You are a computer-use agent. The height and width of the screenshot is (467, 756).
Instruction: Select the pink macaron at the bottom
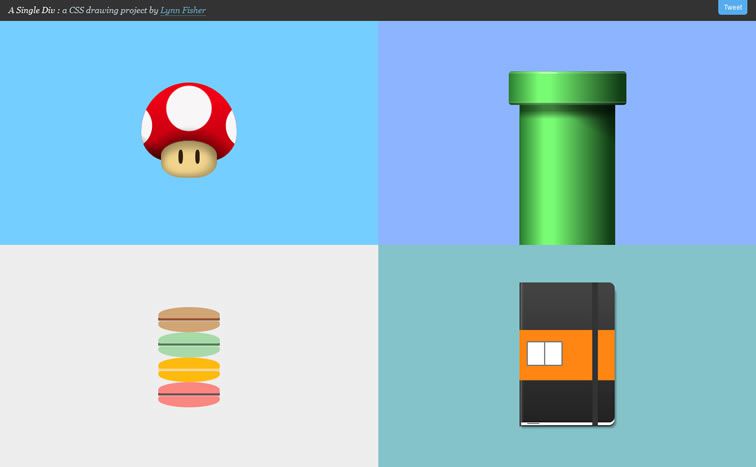[x=189, y=394]
